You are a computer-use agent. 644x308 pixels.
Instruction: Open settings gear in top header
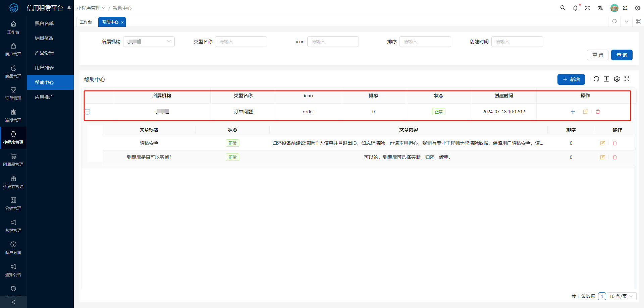(638, 8)
